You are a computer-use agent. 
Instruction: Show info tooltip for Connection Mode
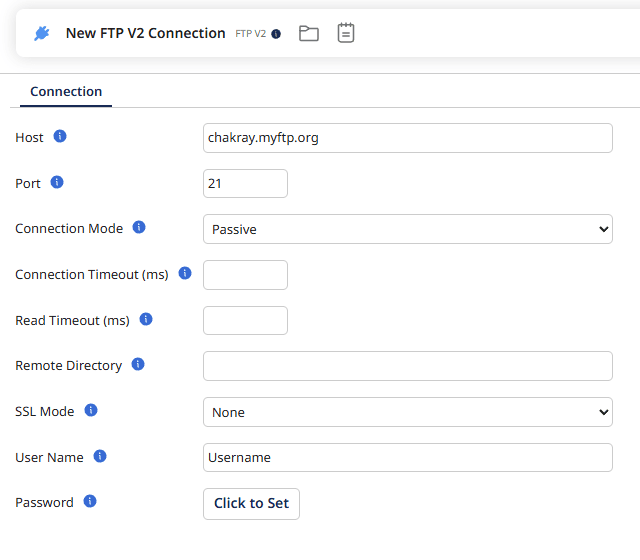(139, 227)
